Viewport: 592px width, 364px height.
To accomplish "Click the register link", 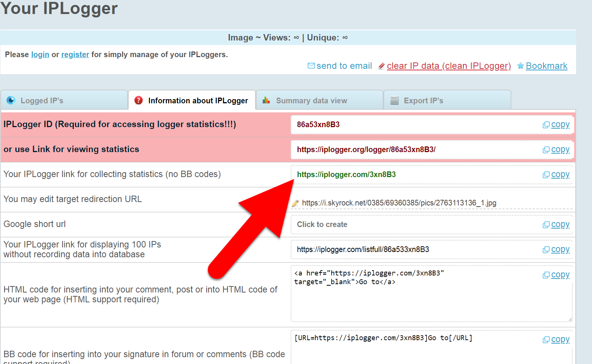I will click(75, 54).
